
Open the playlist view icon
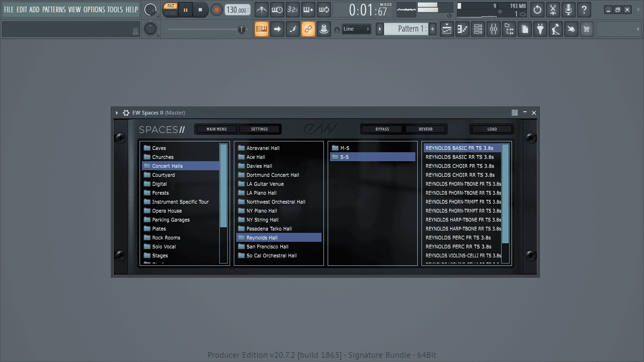447,29
